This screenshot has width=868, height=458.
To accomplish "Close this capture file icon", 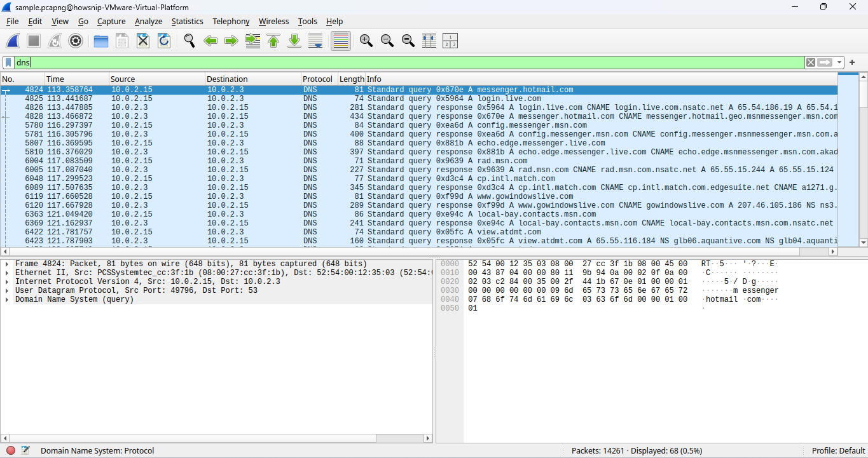I will coord(143,41).
